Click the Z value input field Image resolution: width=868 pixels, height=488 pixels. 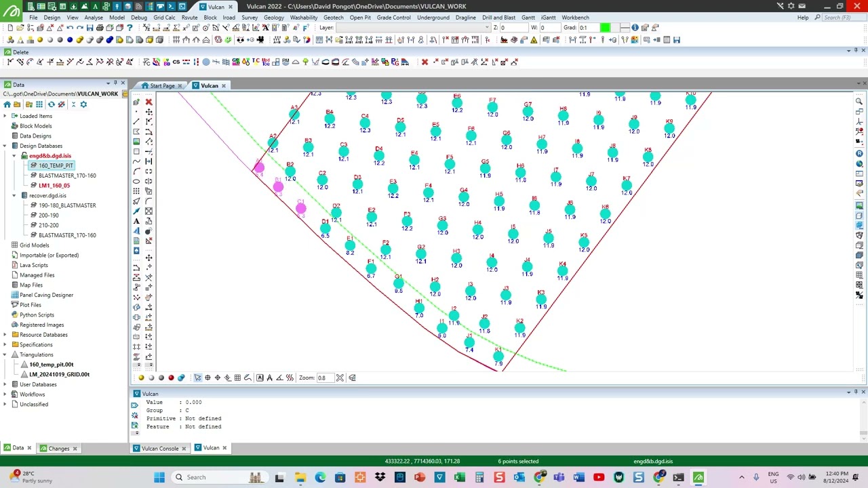click(x=514, y=28)
